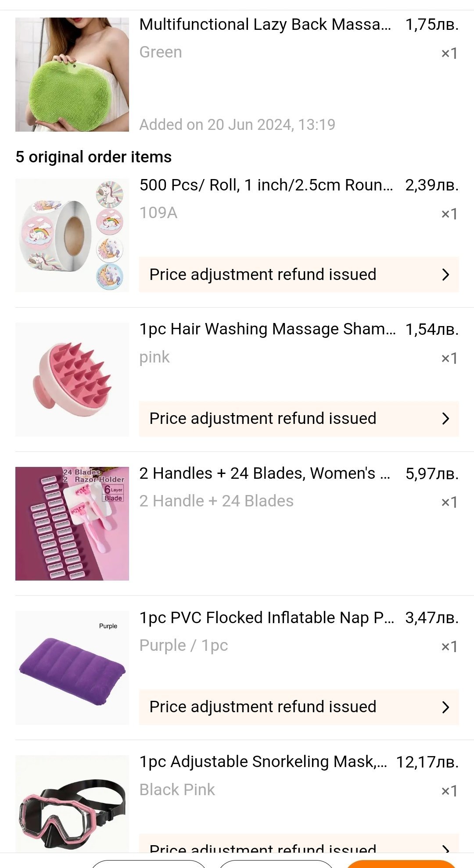This screenshot has width=474, height=868.
Task: Tap the "2 Handle + 24 Blades" variant text
Action: pos(216,501)
